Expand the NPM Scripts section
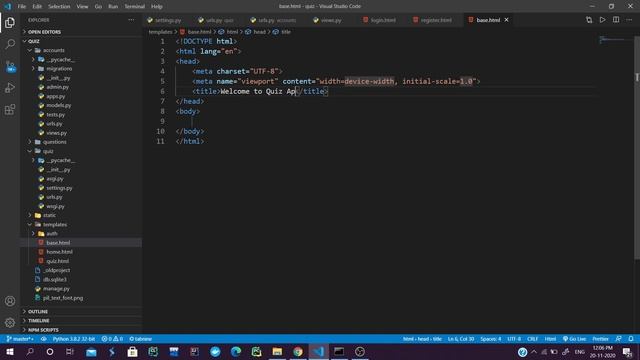The width and height of the screenshot is (640, 360). [x=82, y=330]
